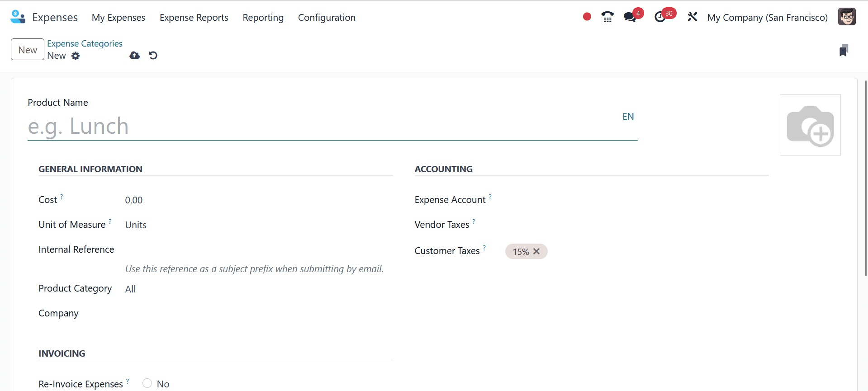Go back to Expense Categories breadcrumb
Screen dimensions: 868x391
[x=85, y=43]
